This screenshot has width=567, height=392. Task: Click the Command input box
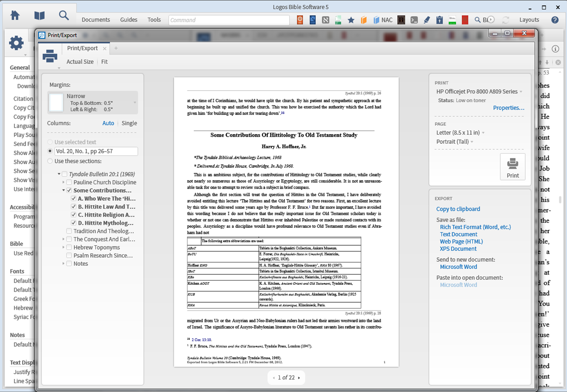click(x=229, y=20)
